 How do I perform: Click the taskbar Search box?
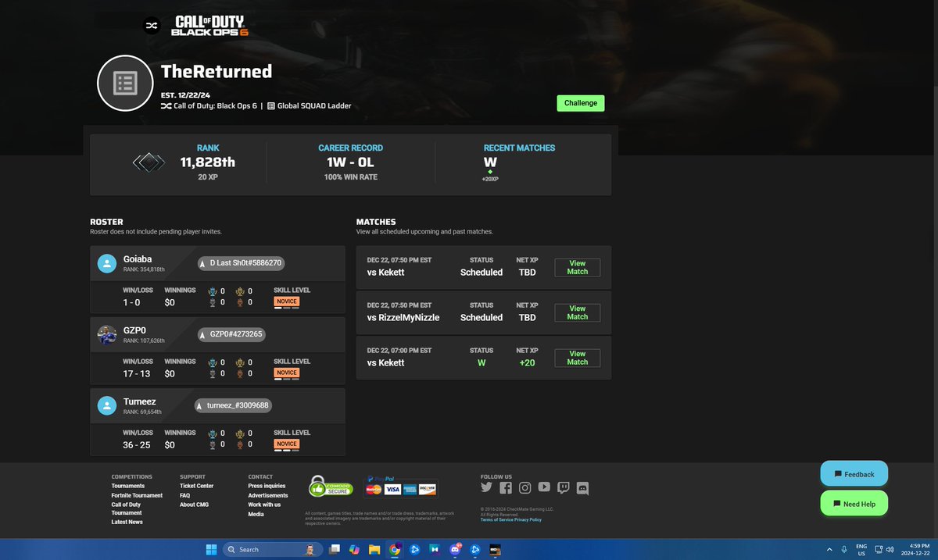coord(271,549)
